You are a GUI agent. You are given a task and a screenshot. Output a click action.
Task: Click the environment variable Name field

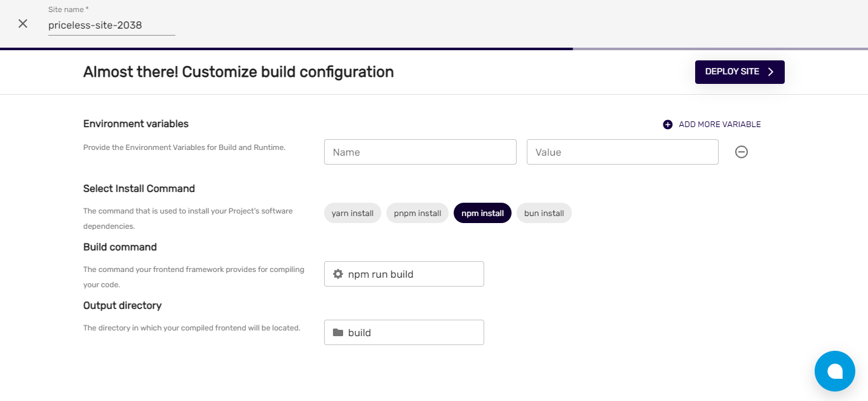420,153
